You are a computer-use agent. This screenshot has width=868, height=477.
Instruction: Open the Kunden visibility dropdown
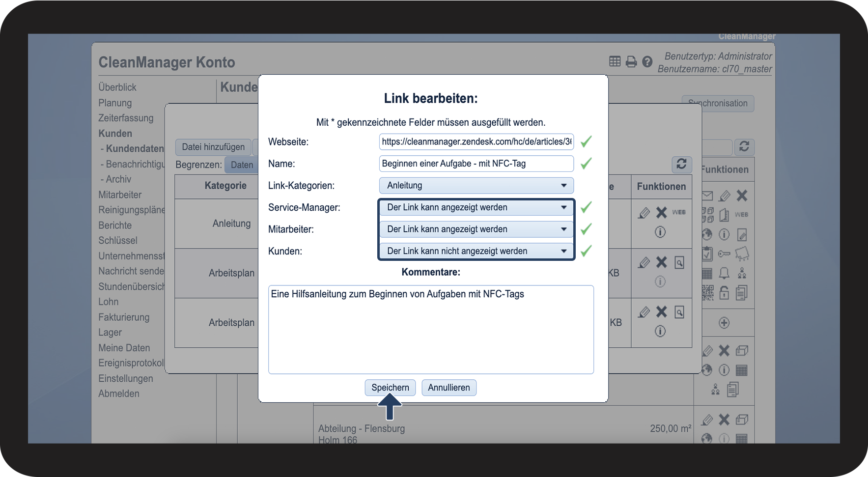click(x=476, y=251)
